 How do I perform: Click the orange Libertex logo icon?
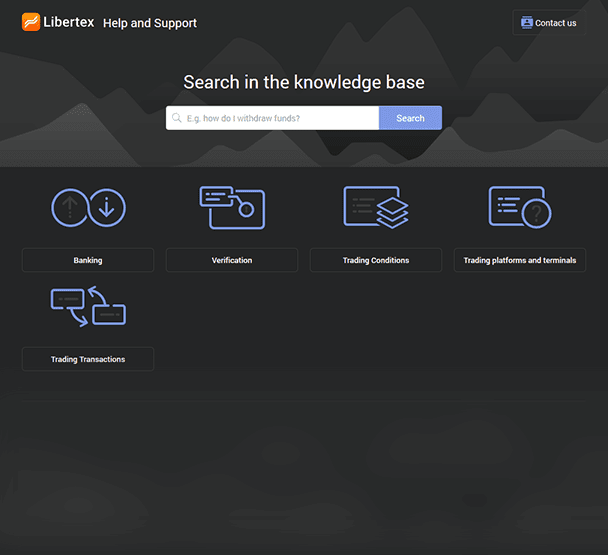click(31, 22)
